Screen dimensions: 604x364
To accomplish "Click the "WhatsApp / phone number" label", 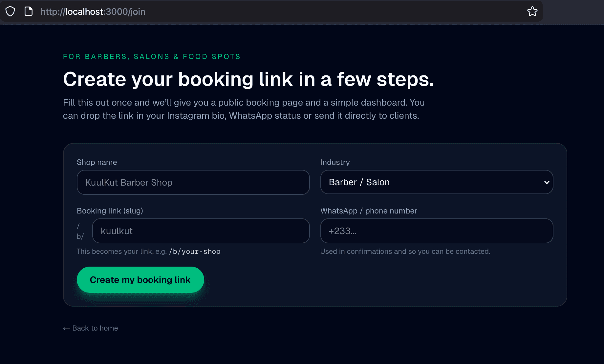I will coord(369,211).
